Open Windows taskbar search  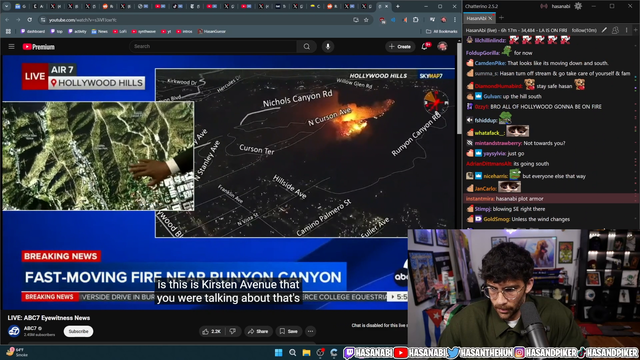(x=293, y=353)
